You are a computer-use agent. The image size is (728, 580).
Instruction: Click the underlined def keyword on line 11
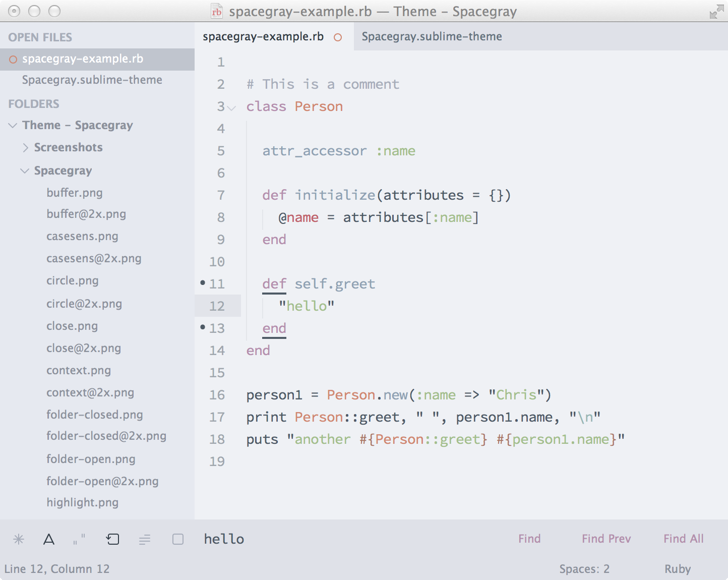tap(274, 284)
